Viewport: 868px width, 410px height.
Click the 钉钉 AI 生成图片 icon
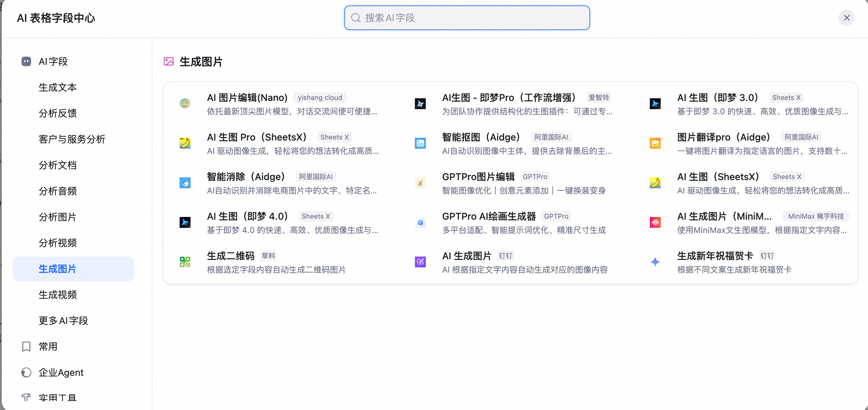(x=420, y=262)
